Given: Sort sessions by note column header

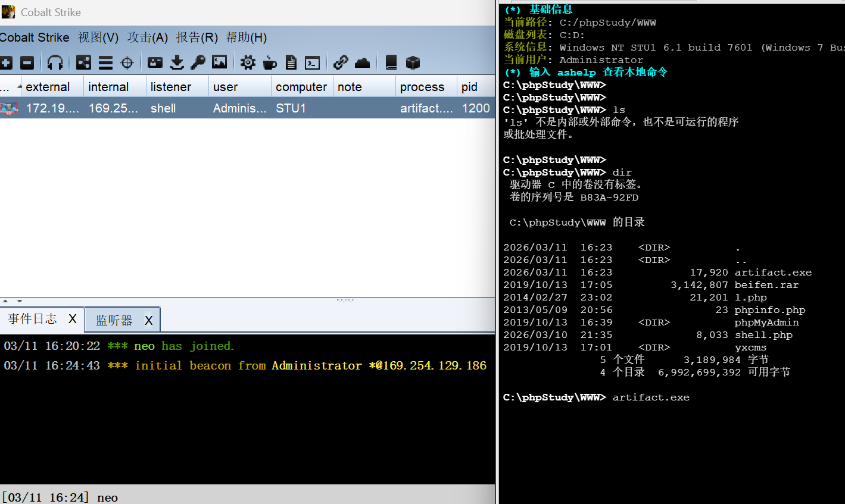Looking at the screenshot, I should point(364,87).
